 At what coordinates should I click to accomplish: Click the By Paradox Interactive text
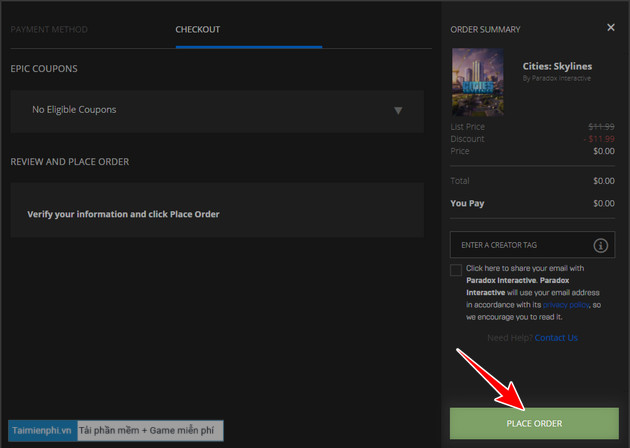[x=556, y=78]
